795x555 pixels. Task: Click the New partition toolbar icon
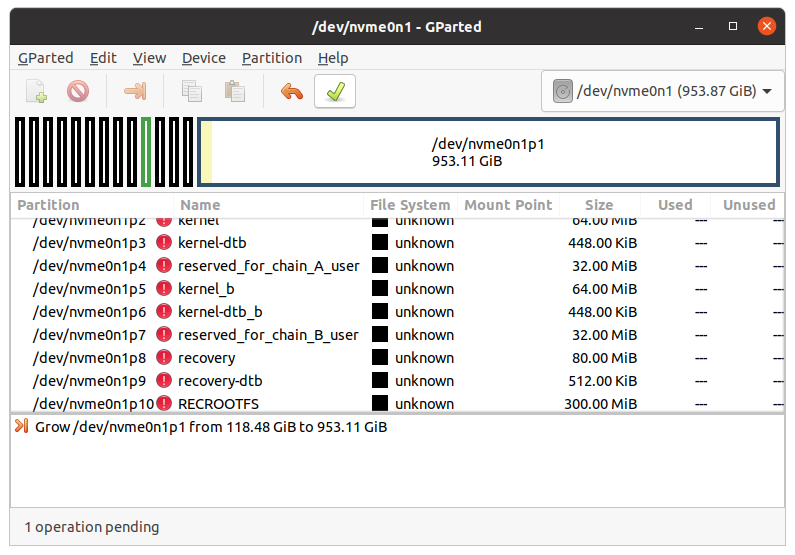click(x=36, y=92)
